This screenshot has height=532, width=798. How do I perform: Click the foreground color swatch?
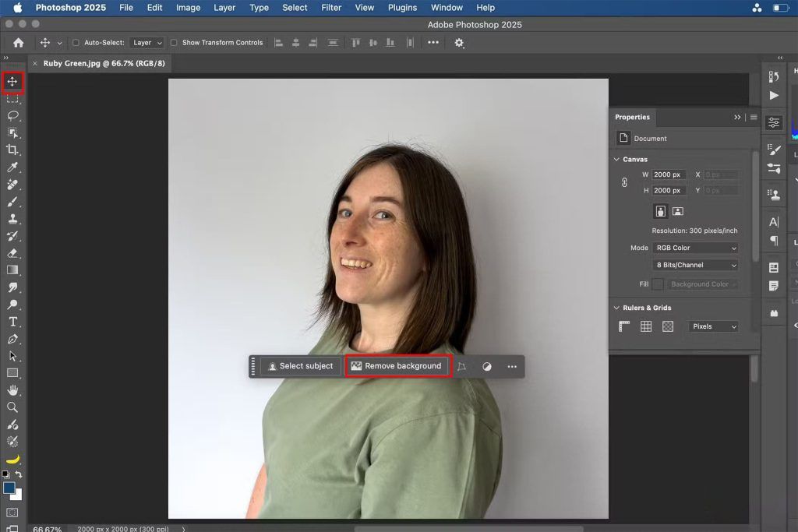[9, 488]
